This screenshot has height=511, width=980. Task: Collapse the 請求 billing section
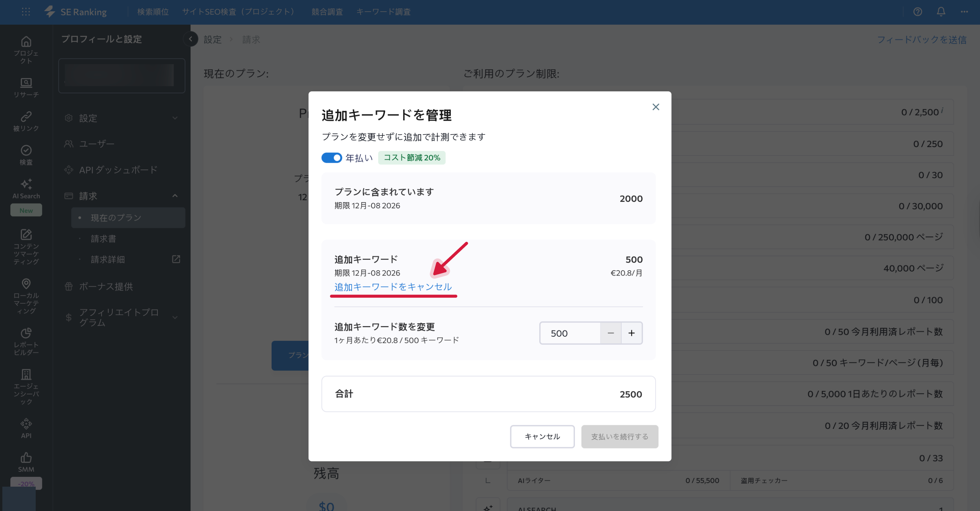pos(175,196)
